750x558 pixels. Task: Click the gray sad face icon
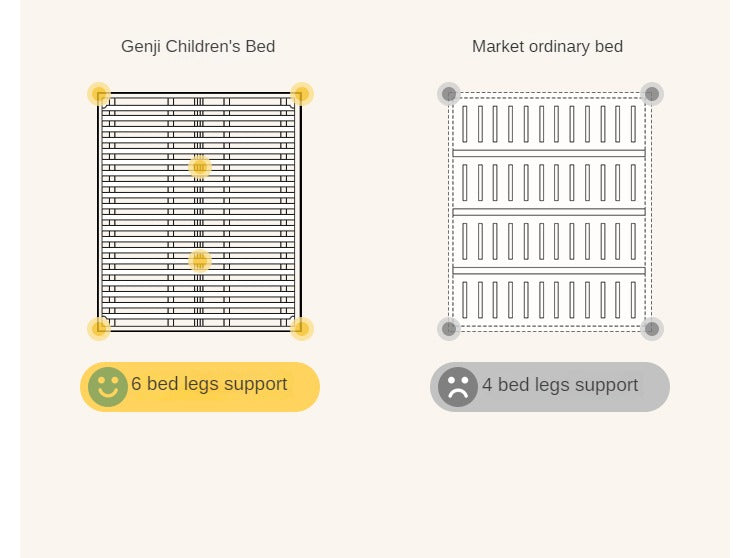tap(458, 387)
